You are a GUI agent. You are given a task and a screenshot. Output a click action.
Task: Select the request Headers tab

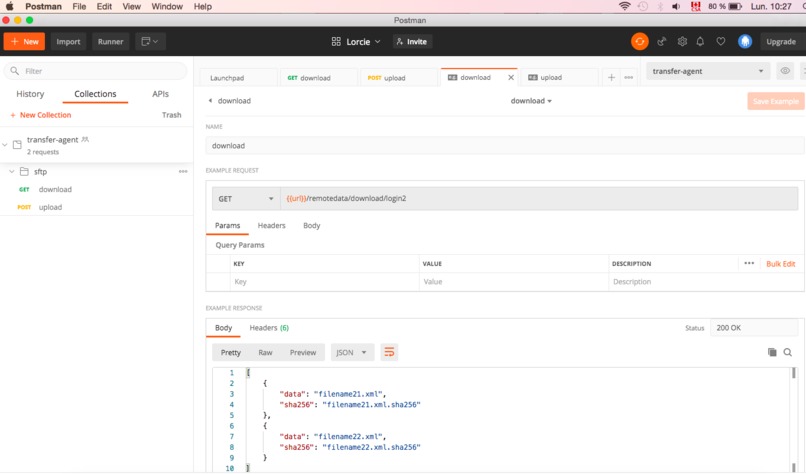pos(271,225)
